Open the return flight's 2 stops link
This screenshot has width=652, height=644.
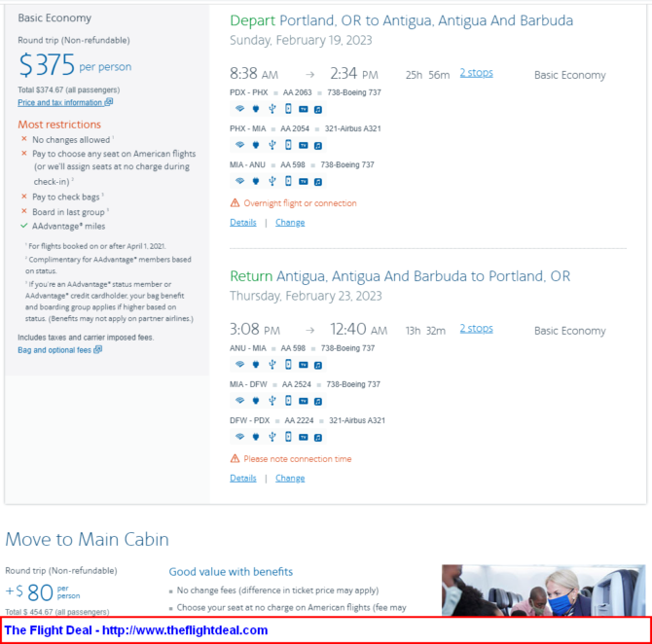476,329
